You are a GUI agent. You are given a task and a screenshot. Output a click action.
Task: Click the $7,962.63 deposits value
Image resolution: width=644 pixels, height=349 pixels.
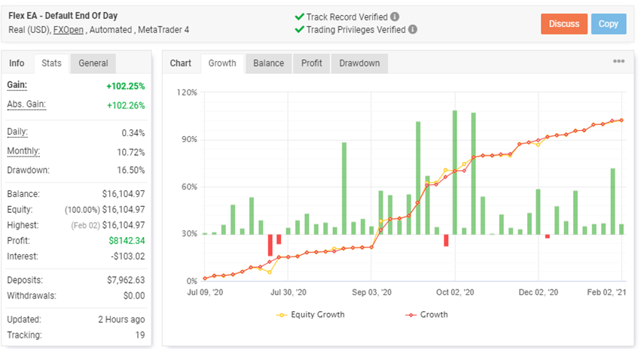click(126, 280)
